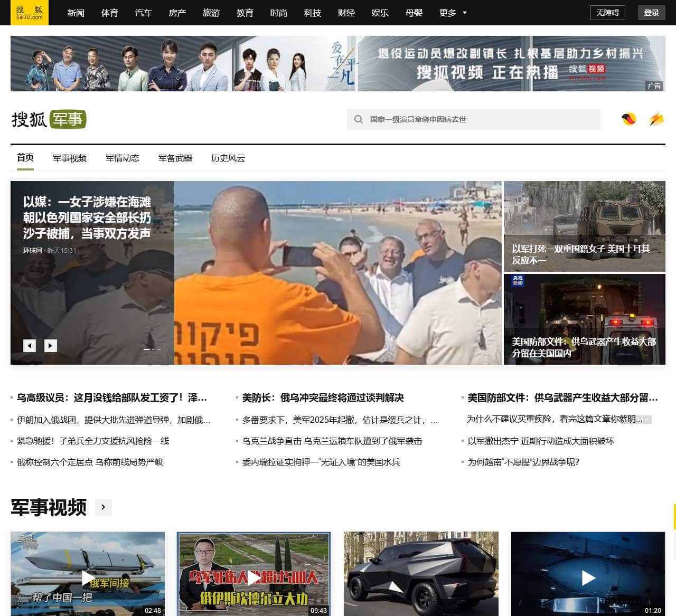Go to 体育 in top navigation

110,13
